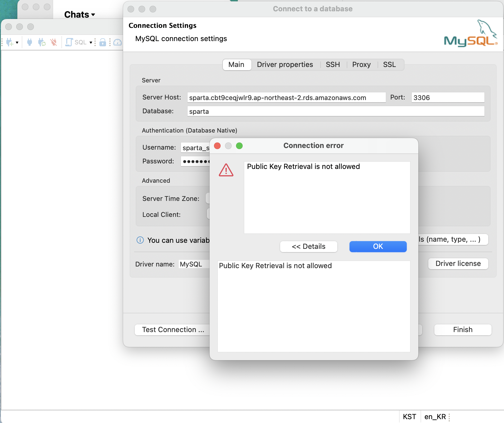The height and width of the screenshot is (423, 504).
Task: Open the Proxy tab
Action: 361,64
